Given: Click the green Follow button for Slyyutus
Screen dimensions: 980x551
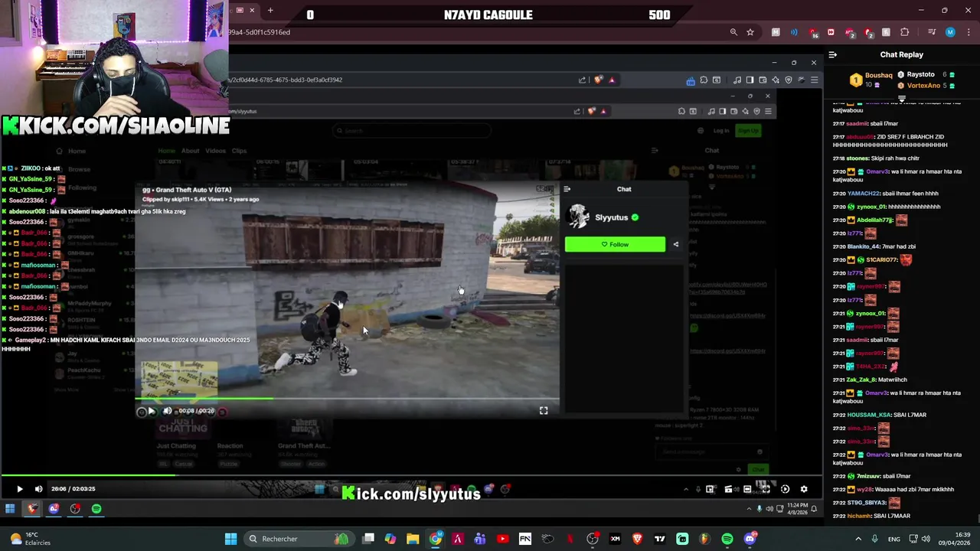Looking at the screenshot, I should pyautogui.click(x=615, y=244).
